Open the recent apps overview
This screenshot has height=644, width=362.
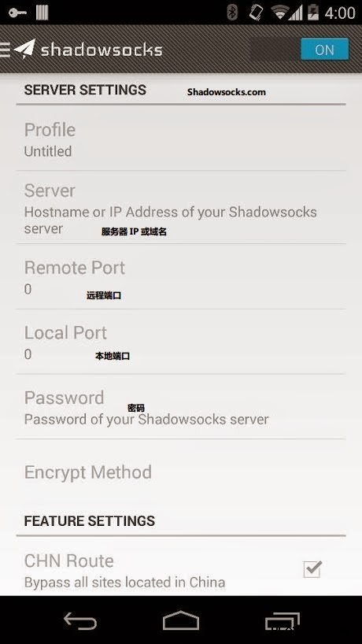282,620
